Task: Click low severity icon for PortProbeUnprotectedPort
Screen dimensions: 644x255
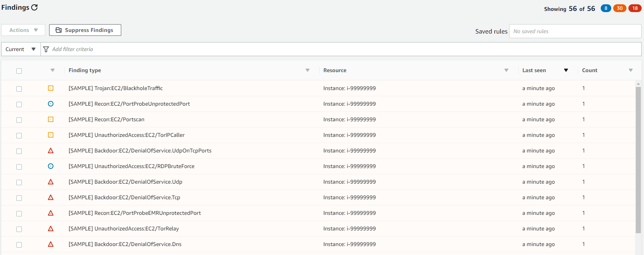Action: coord(51,104)
